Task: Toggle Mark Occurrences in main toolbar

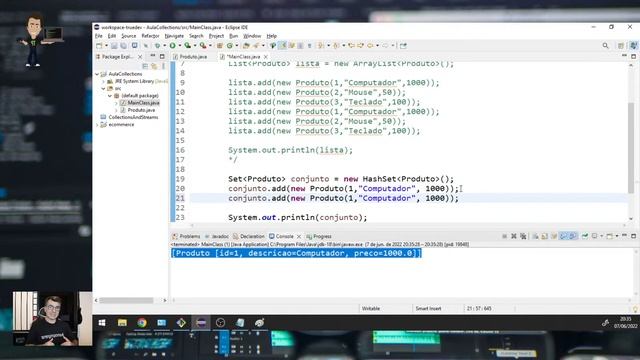Action: 282,46
